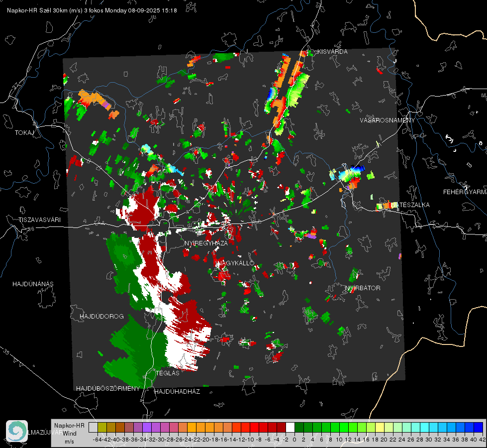Click road number '37' at the upper left

15,86
